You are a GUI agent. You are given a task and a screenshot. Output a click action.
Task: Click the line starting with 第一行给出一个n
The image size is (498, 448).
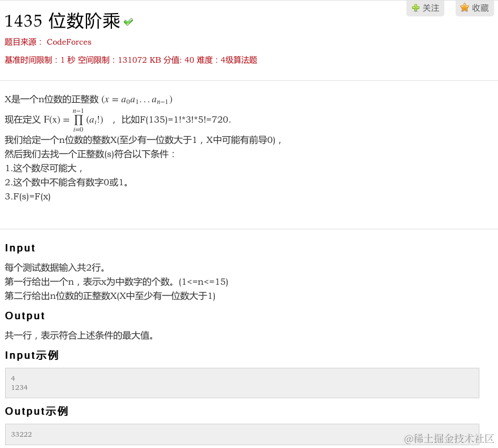coord(116,282)
